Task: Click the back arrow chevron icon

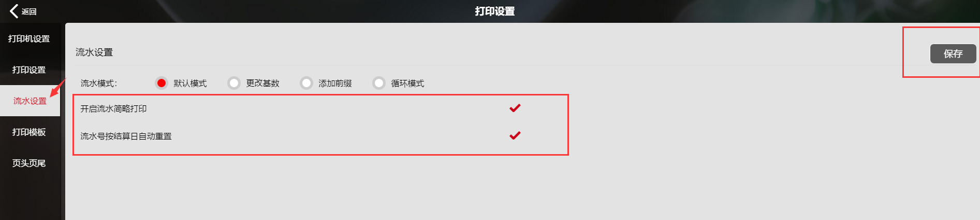Action: pos(14,11)
